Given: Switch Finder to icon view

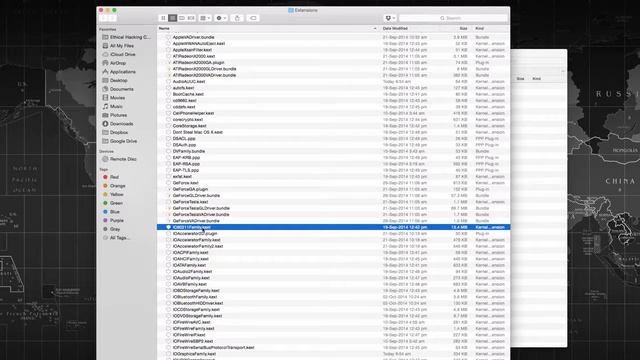Looking at the screenshot, I should click(x=163, y=18).
